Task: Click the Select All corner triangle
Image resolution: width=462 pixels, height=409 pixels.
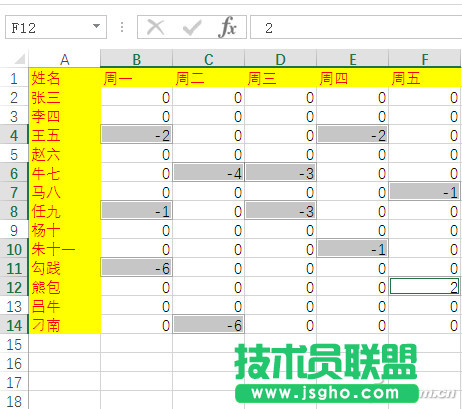Action: tap(19, 59)
